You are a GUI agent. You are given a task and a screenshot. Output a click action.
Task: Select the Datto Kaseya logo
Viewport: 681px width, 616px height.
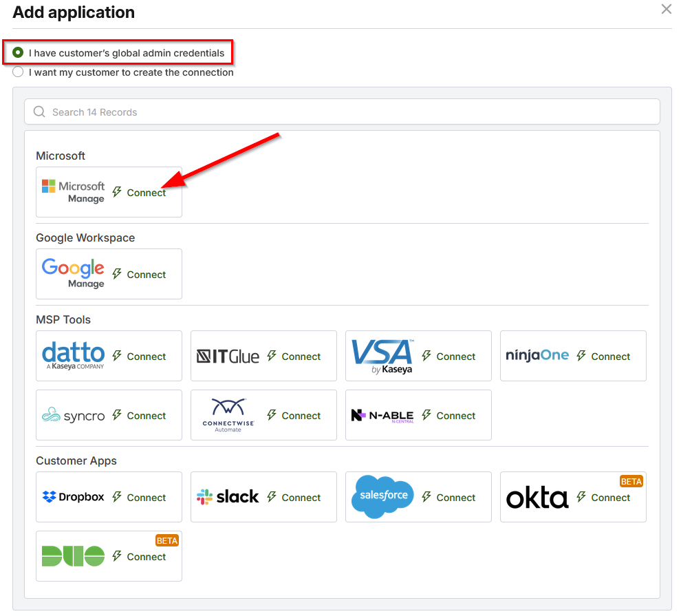click(73, 356)
